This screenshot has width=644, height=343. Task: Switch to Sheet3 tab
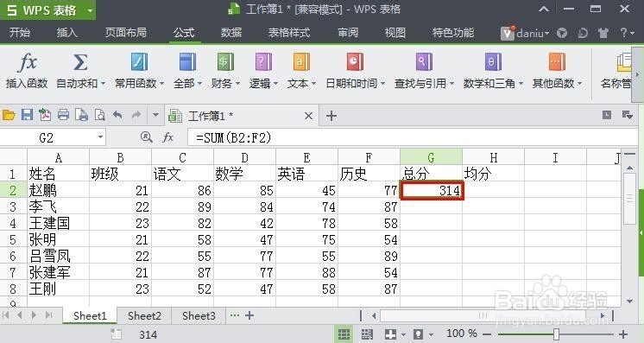pos(199,316)
